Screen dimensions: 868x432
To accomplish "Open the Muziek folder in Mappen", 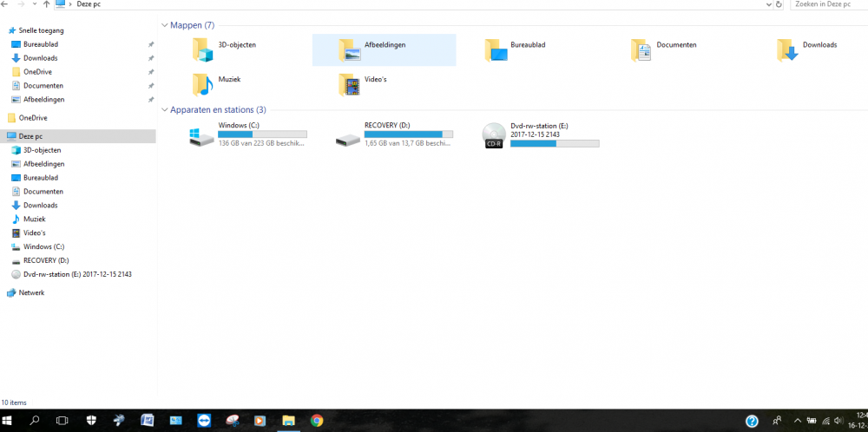I will 203,83.
